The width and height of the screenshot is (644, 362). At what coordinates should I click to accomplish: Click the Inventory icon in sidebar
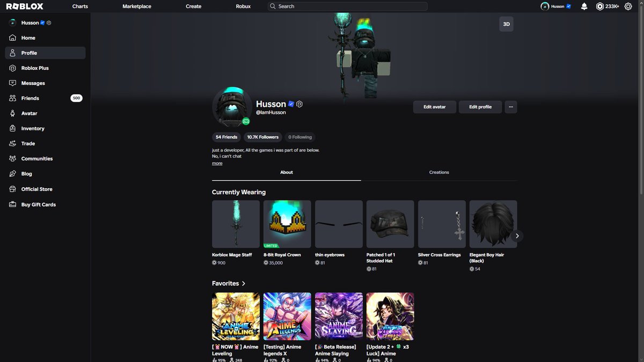[x=12, y=128]
